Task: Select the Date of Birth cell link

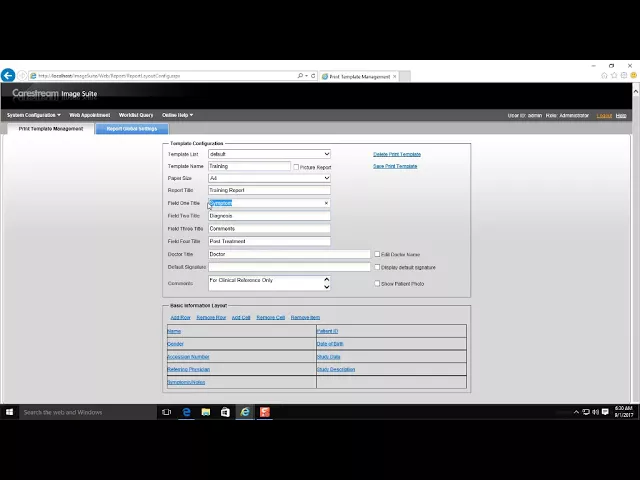Action: (x=330, y=344)
